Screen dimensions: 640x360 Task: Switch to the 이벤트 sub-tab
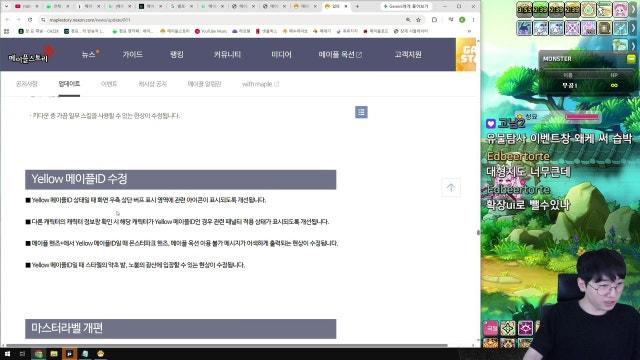(109, 84)
